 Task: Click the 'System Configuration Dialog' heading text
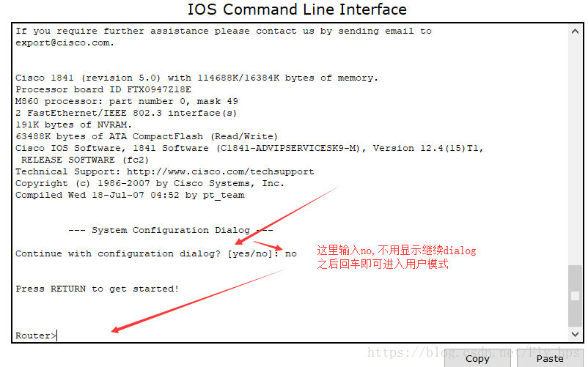click(x=171, y=230)
